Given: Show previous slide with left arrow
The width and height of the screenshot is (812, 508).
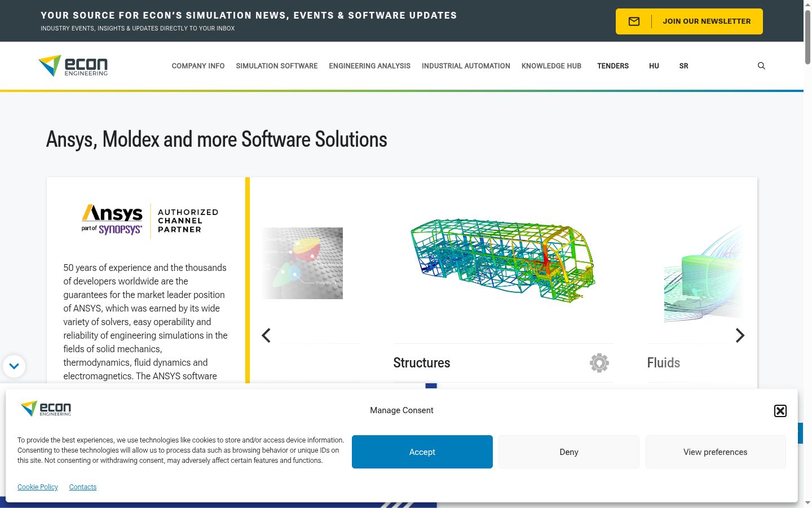Looking at the screenshot, I should [x=266, y=335].
